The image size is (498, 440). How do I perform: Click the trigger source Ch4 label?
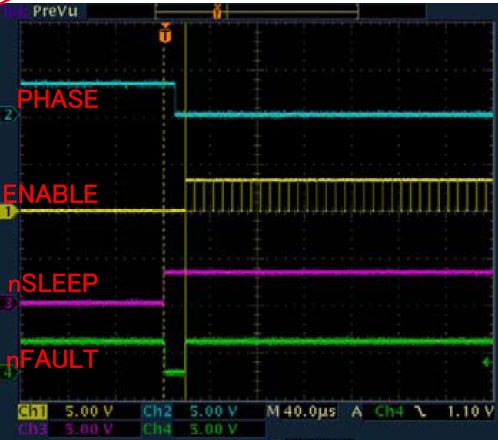click(x=389, y=412)
